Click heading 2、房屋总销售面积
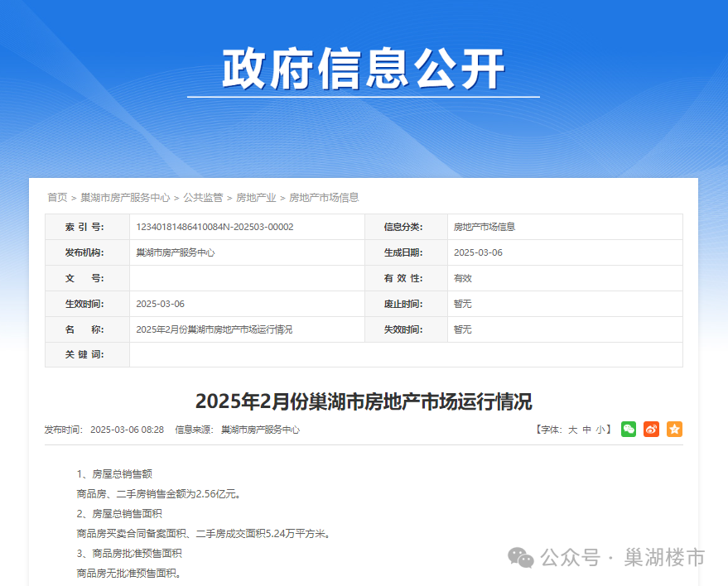728x586 pixels. point(119,514)
